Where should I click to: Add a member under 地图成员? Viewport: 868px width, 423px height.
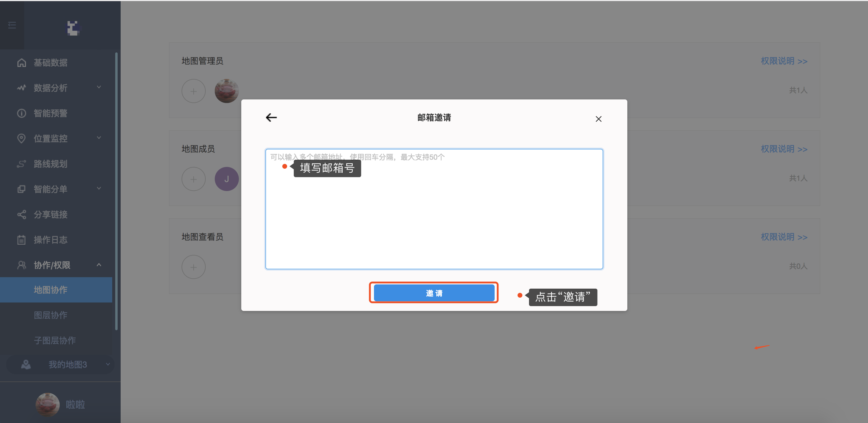[194, 179]
